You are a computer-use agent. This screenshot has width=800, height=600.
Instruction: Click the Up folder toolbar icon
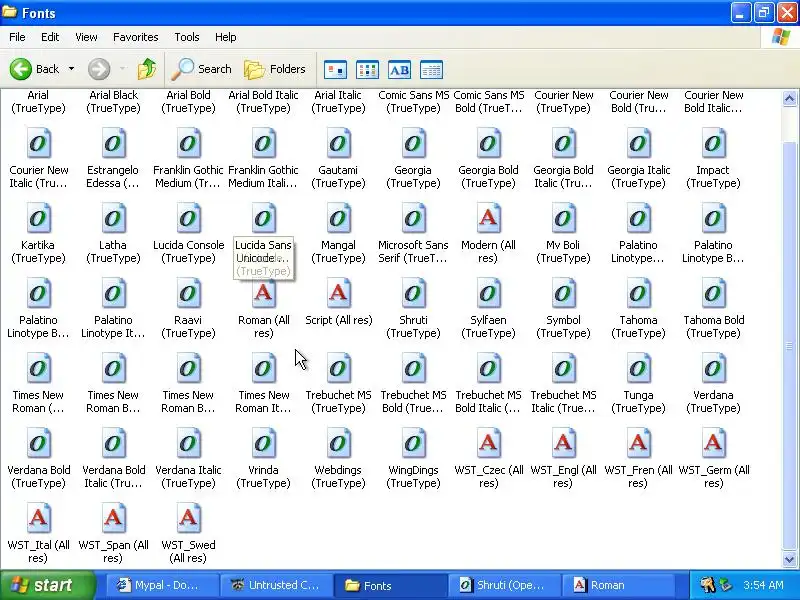click(x=147, y=69)
